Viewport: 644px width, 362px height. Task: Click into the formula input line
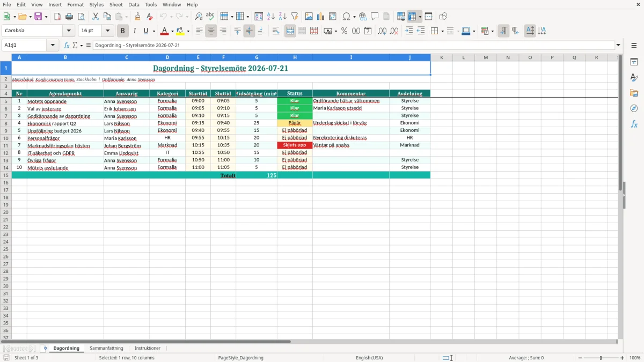pyautogui.click(x=353, y=46)
